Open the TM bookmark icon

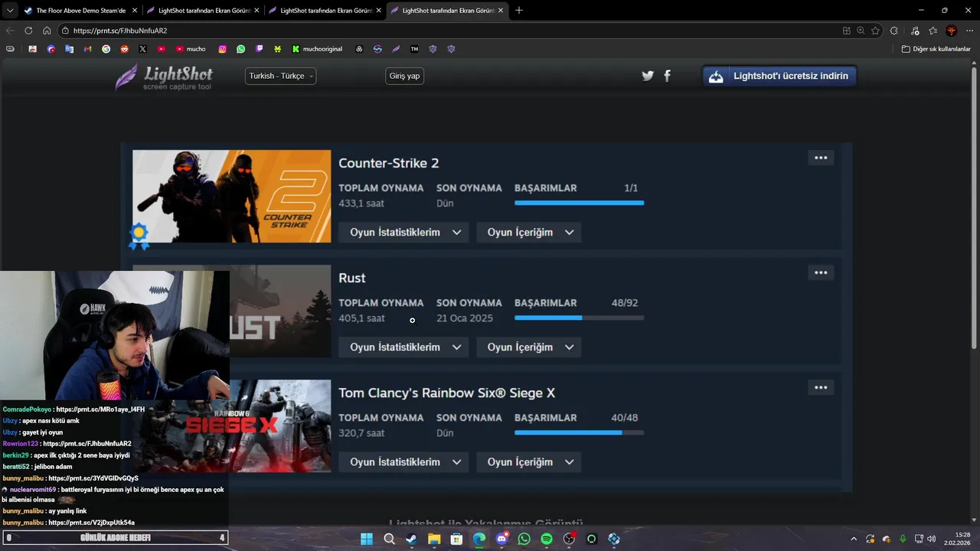(414, 49)
